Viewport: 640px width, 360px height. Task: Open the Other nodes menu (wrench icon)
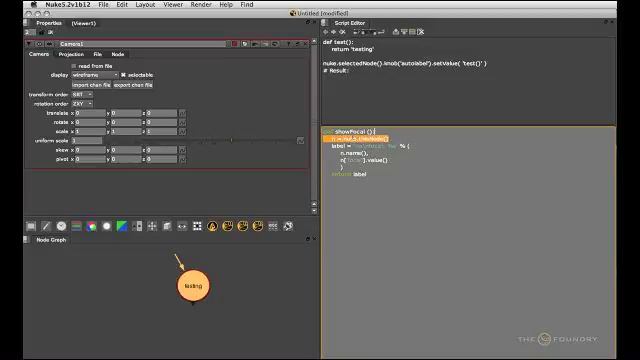pyautogui.click(x=288, y=226)
